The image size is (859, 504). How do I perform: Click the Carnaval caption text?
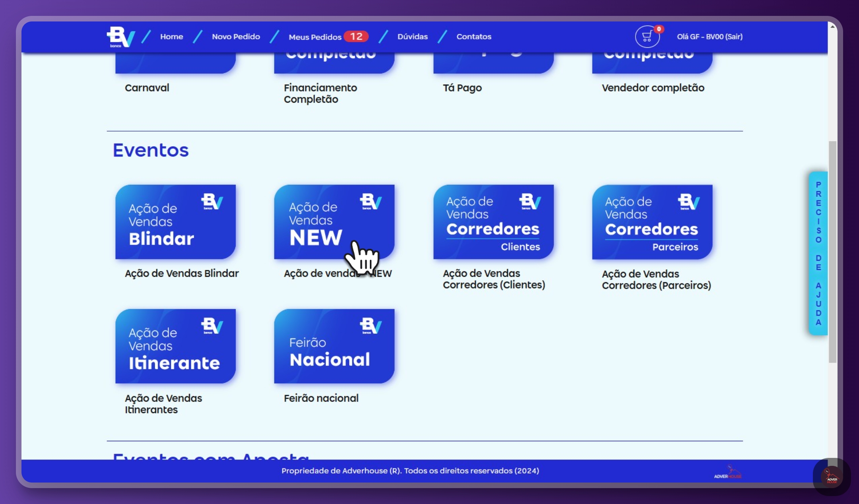(x=147, y=87)
